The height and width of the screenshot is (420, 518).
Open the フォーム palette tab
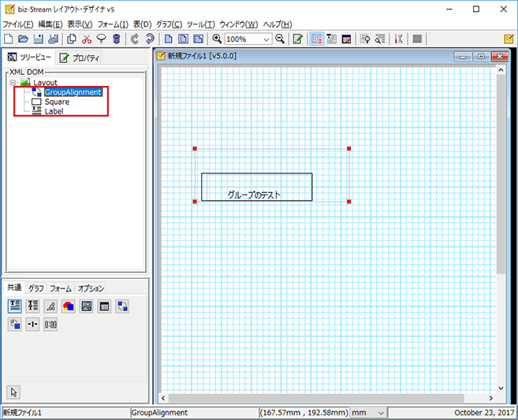coord(61,288)
